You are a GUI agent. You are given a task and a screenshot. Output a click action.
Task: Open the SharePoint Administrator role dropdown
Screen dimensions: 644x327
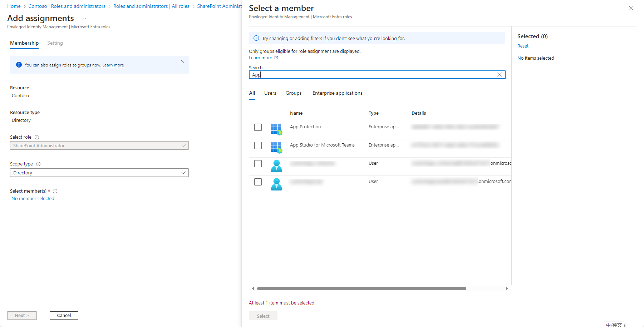pyautogui.click(x=99, y=145)
